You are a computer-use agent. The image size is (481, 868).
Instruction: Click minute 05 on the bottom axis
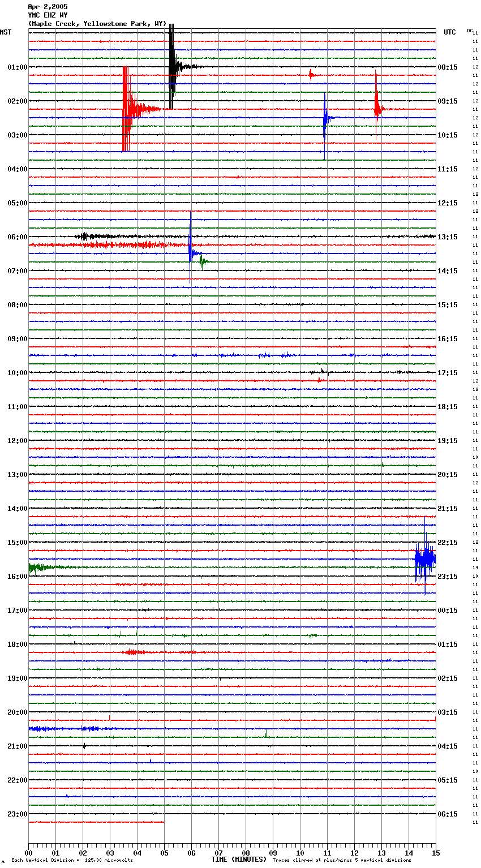164,853
